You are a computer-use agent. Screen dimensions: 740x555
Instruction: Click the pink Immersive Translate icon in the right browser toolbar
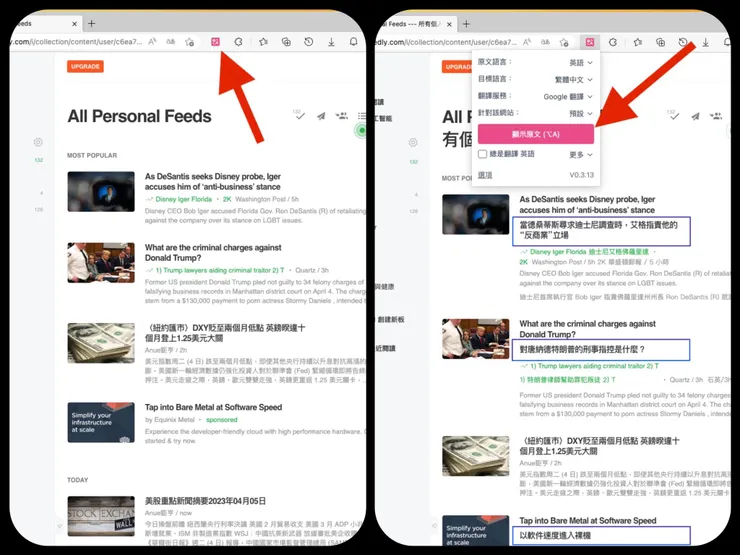coord(590,42)
